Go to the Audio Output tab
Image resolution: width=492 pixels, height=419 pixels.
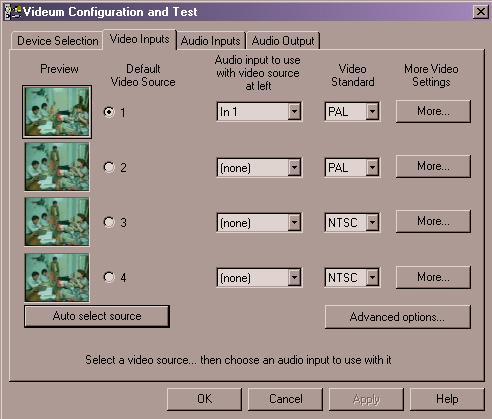tap(283, 41)
